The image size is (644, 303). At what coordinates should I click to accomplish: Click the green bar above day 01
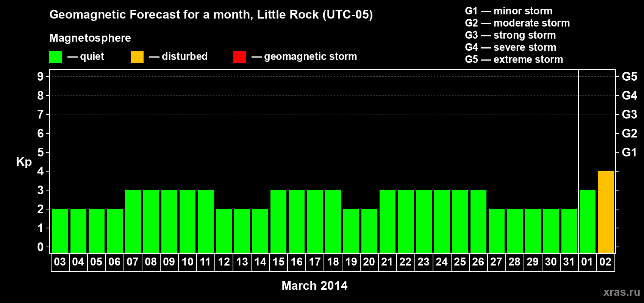(587, 222)
